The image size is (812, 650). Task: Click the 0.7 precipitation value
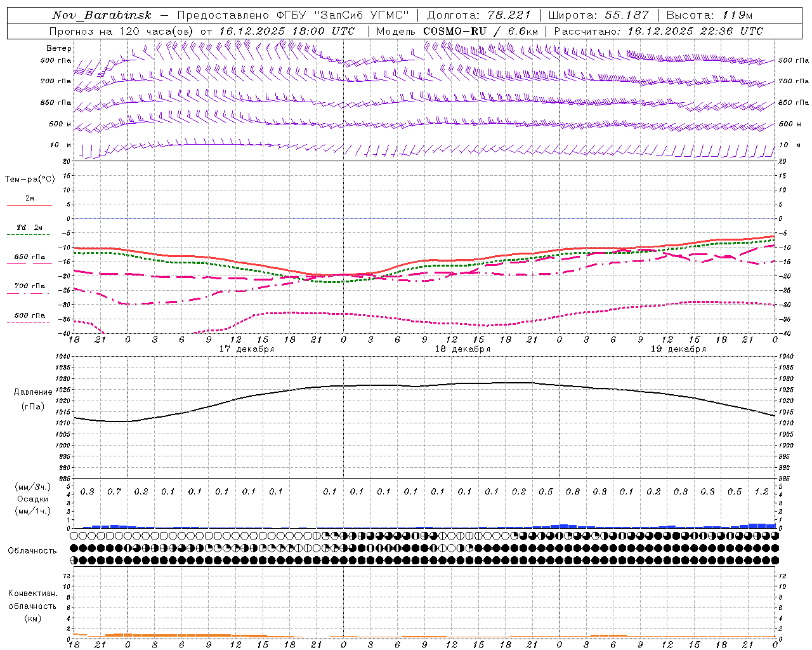pos(114,492)
